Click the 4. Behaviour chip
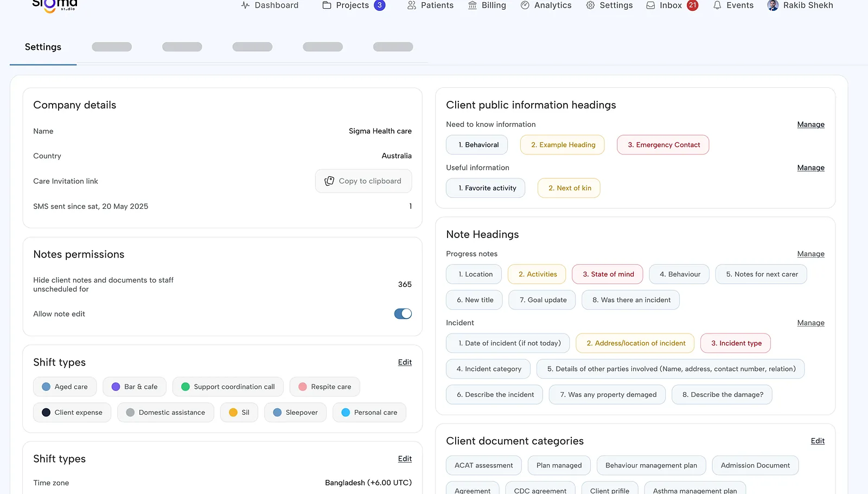This screenshot has height=494, width=868. [x=679, y=274]
